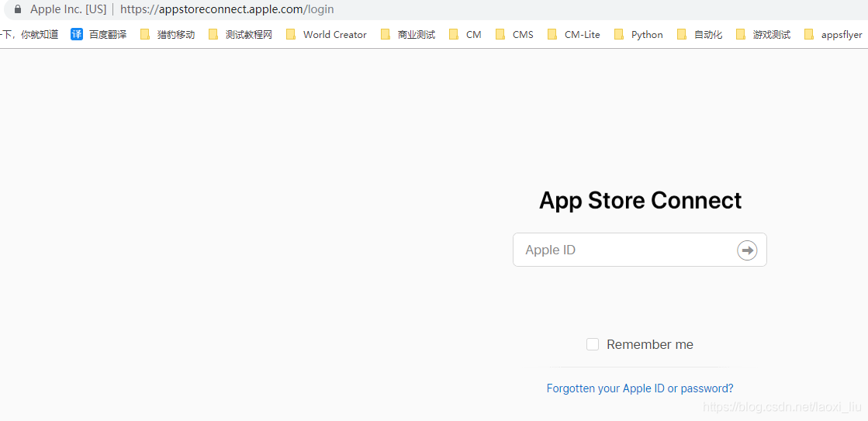Click the address bar URL appstoreconnect.apple.com/login
Viewport: 868px width, 421px height.
[x=227, y=9]
